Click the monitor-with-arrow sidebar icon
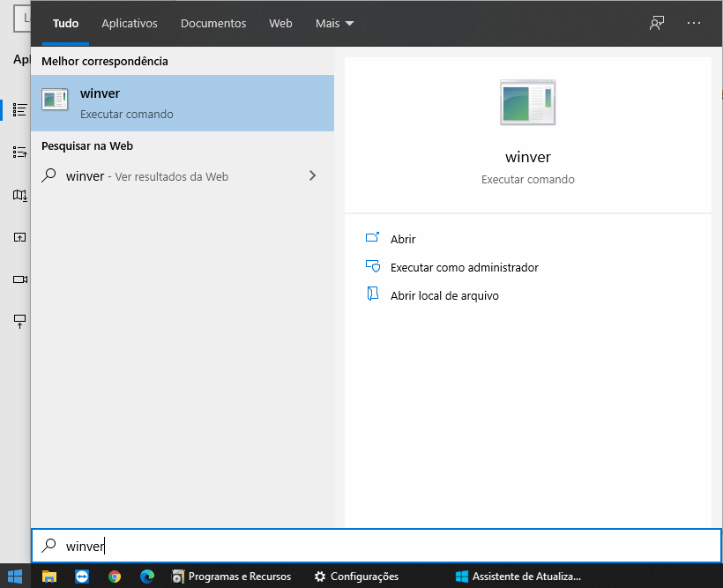Viewport: 723px width, 588px height. pos(19,322)
